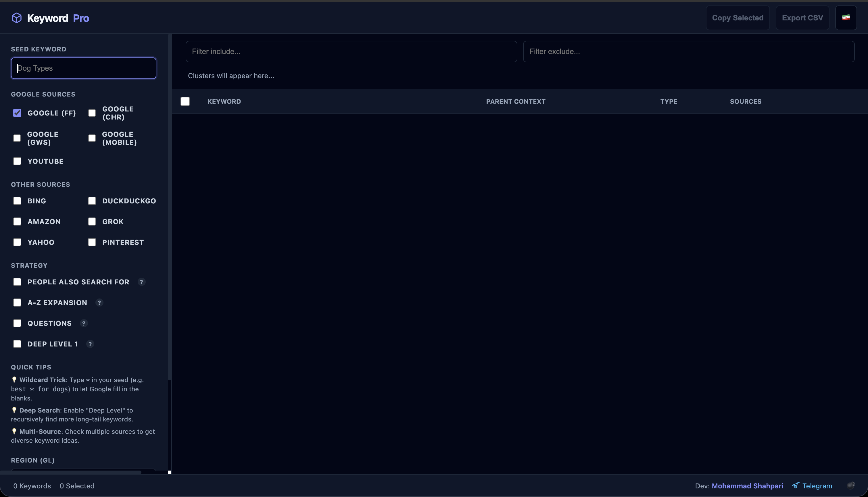The height and width of the screenshot is (497, 868).
Task: Enable the YouTube source
Action: pos(18,161)
